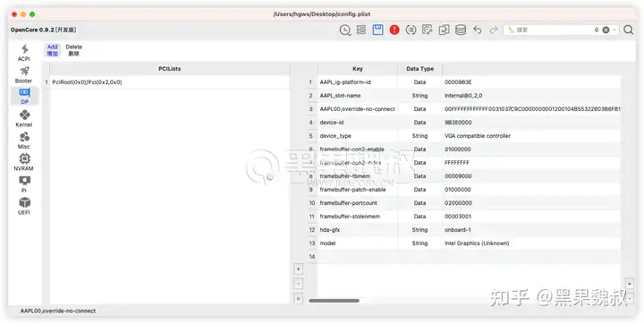Open the Booter section in sidebar

(x=24, y=74)
